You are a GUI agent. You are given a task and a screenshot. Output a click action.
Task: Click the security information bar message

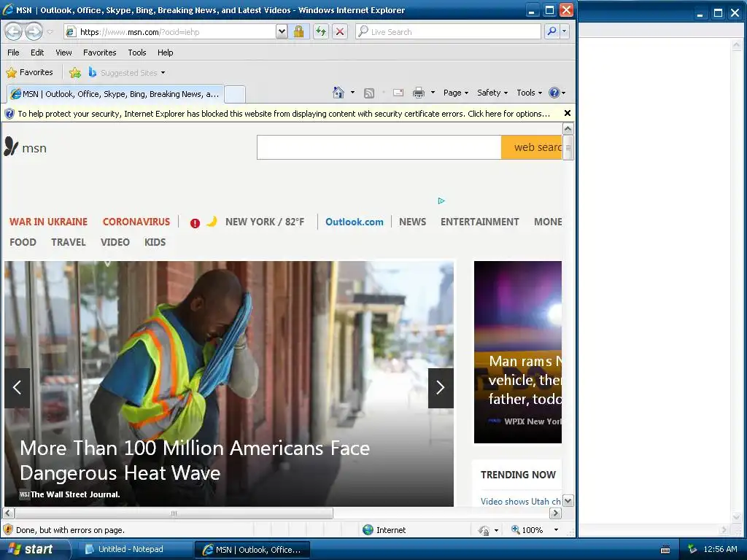(x=284, y=114)
